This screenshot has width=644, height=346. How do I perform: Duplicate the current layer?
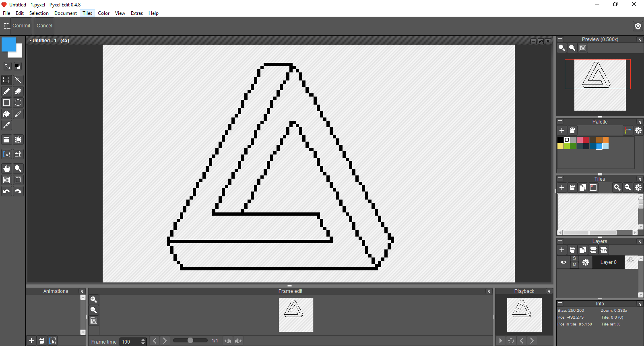tap(583, 250)
